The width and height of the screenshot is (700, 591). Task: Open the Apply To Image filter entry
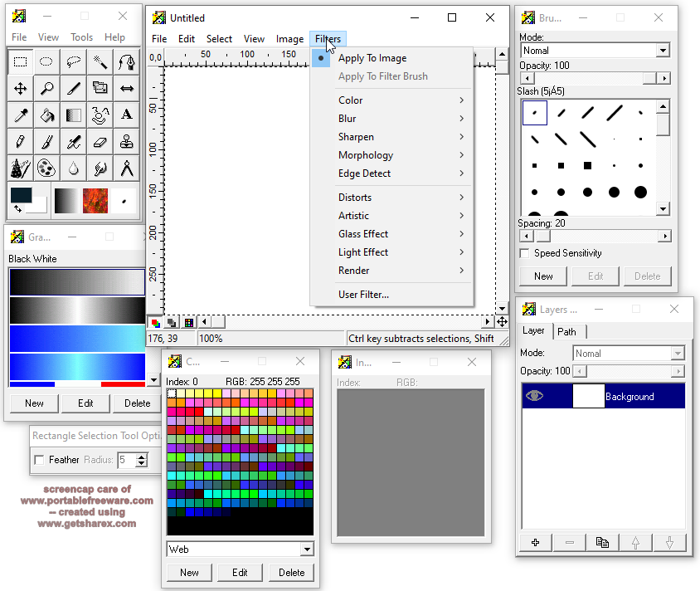[x=372, y=59]
